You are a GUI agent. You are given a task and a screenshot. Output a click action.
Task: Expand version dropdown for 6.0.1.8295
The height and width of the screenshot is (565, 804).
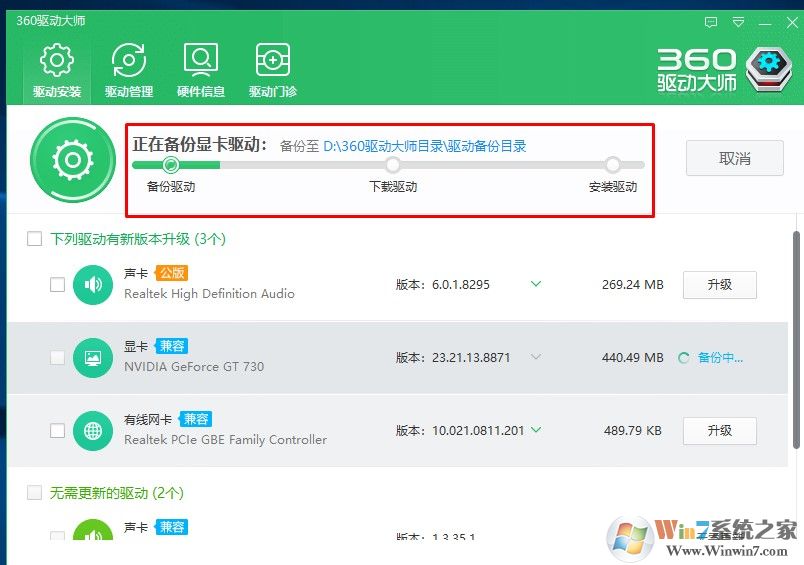coord(536,284)
